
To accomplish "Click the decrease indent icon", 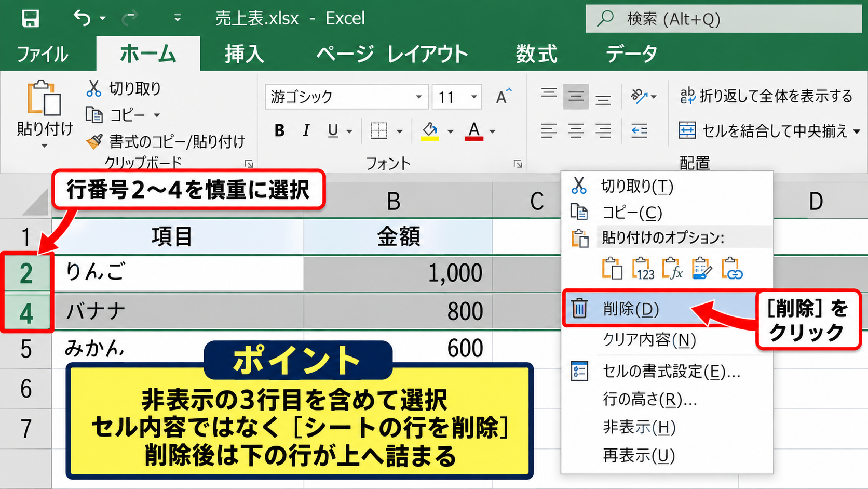I will 639,130.
